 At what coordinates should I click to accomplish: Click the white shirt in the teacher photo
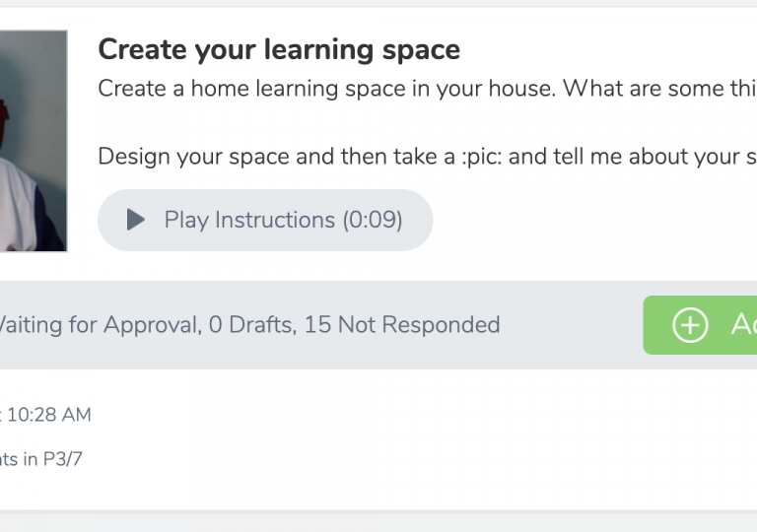pyautogui.click(x=17, y=203)
